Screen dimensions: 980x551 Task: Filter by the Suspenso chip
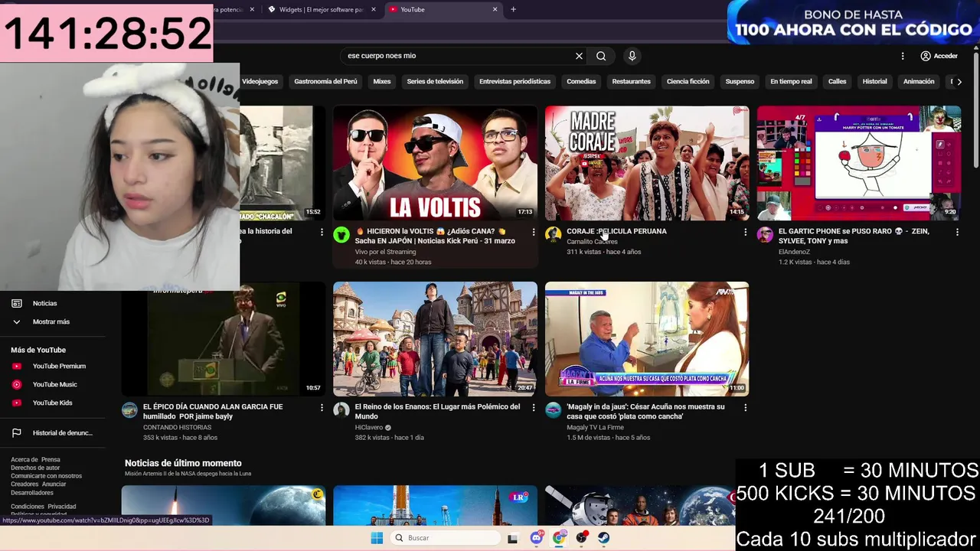740,81
